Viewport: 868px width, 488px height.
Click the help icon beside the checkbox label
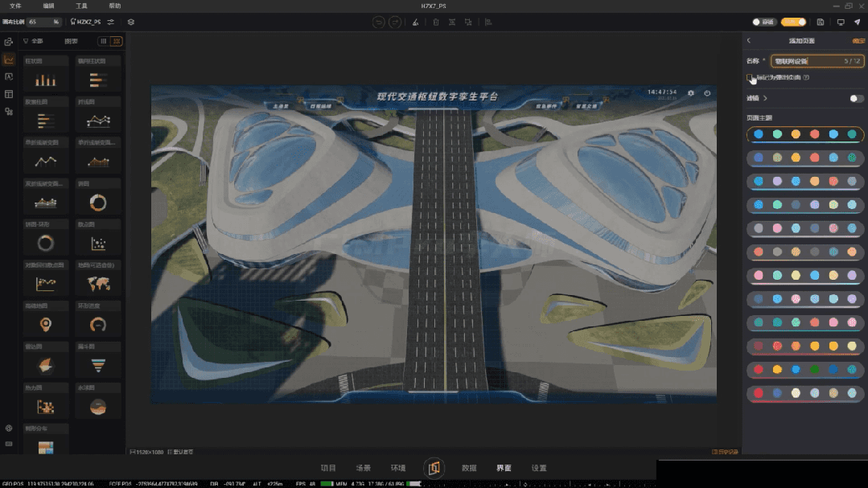(806, 77)
